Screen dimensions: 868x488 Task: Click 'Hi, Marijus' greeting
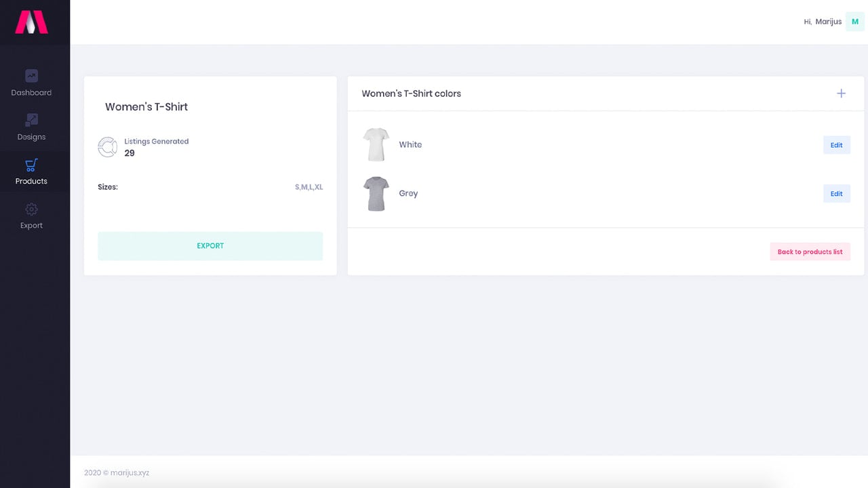(823, 22)
